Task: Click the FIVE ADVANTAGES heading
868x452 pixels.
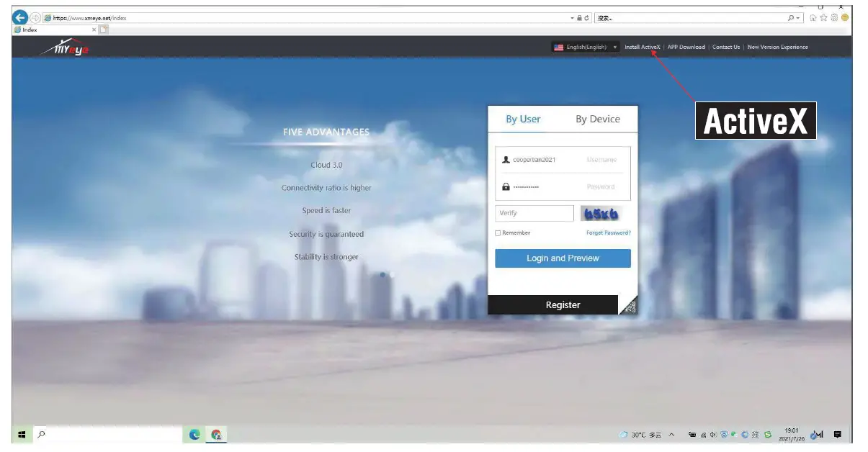Action: [326, 132]
